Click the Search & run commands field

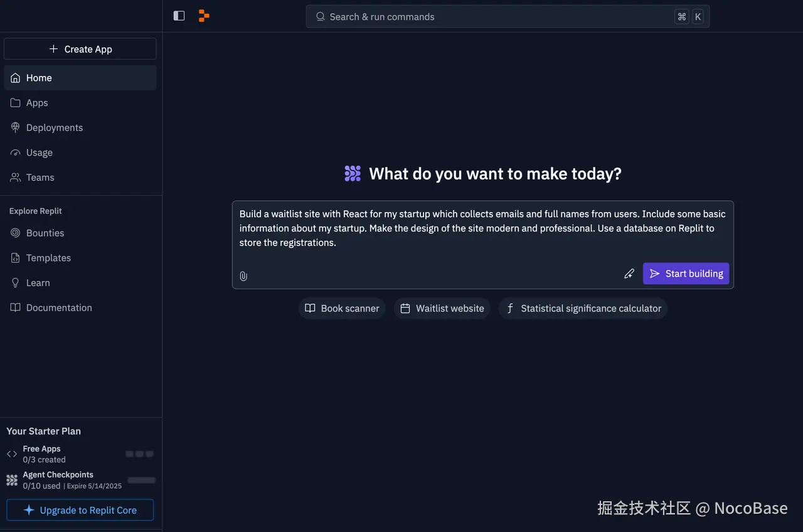pyautogui.click(x=507, y=16)
